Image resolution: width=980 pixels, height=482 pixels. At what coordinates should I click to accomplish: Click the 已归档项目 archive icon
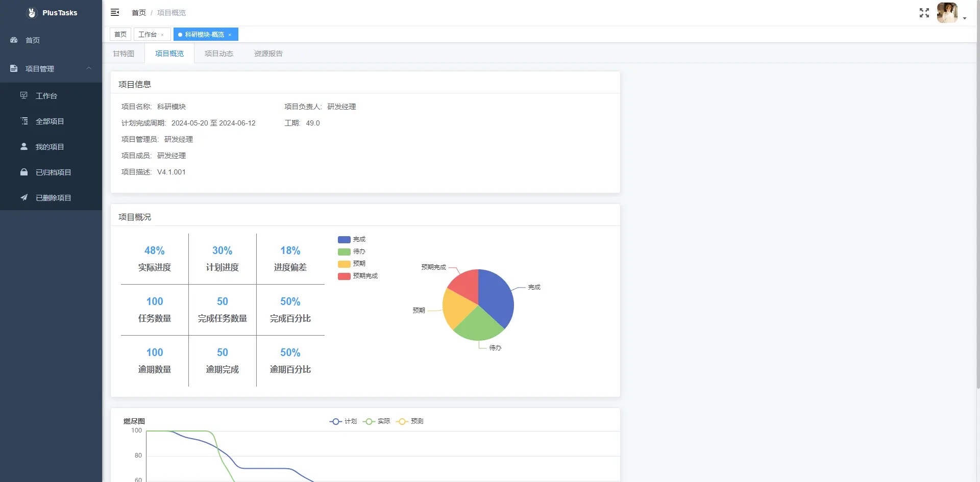click(x=23, y=172)
